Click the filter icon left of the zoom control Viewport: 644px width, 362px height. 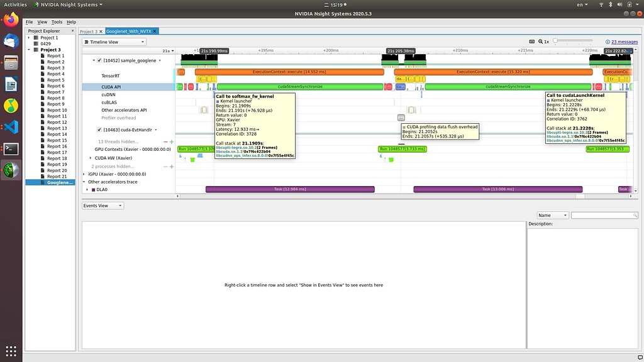click(532, 41)
